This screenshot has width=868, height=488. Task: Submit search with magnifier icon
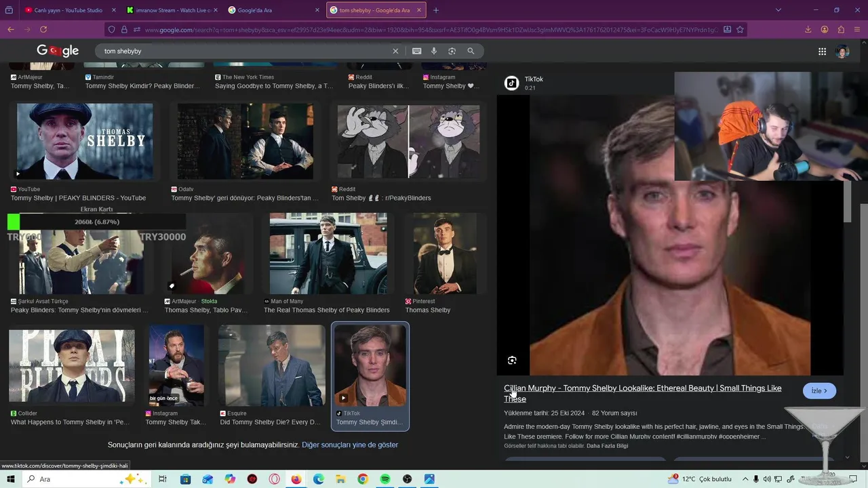coord(471,51)
